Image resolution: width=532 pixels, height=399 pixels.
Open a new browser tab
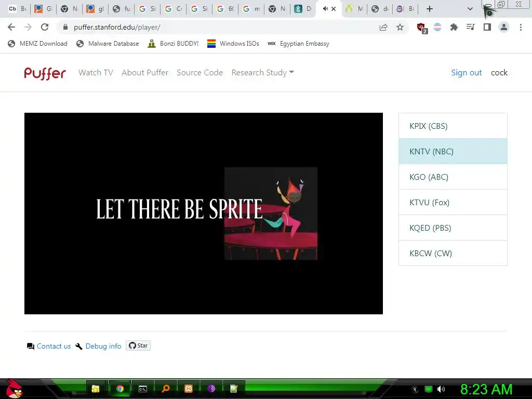click(430, 9)
